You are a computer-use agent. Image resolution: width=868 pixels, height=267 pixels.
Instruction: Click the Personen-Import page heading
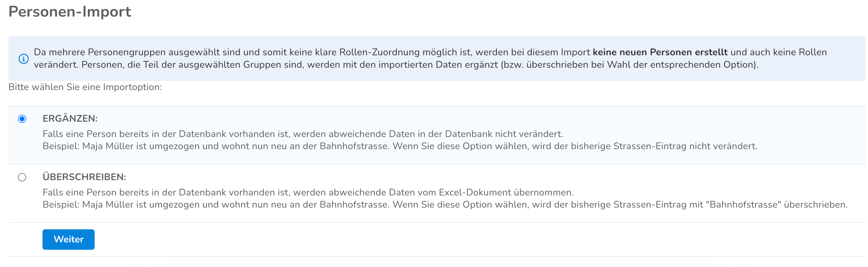pyautogui.click(x=70, y=12)
